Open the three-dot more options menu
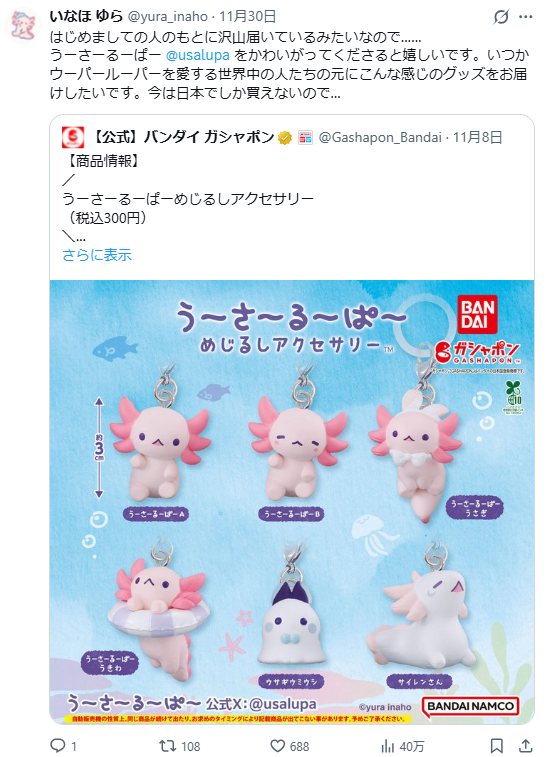547x757 pixels. [525, 17]
